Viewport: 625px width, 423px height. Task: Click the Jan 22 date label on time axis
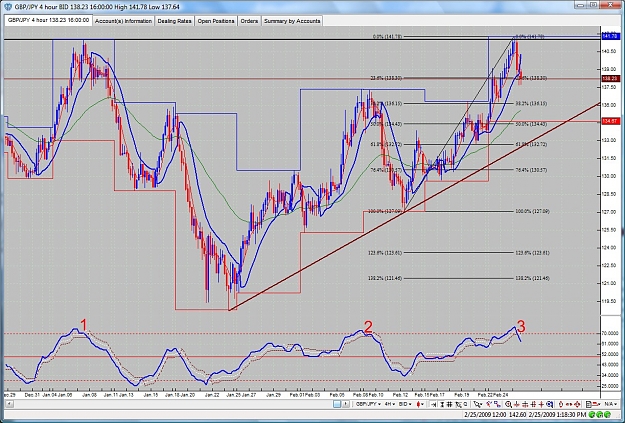[x=212, y=395]
